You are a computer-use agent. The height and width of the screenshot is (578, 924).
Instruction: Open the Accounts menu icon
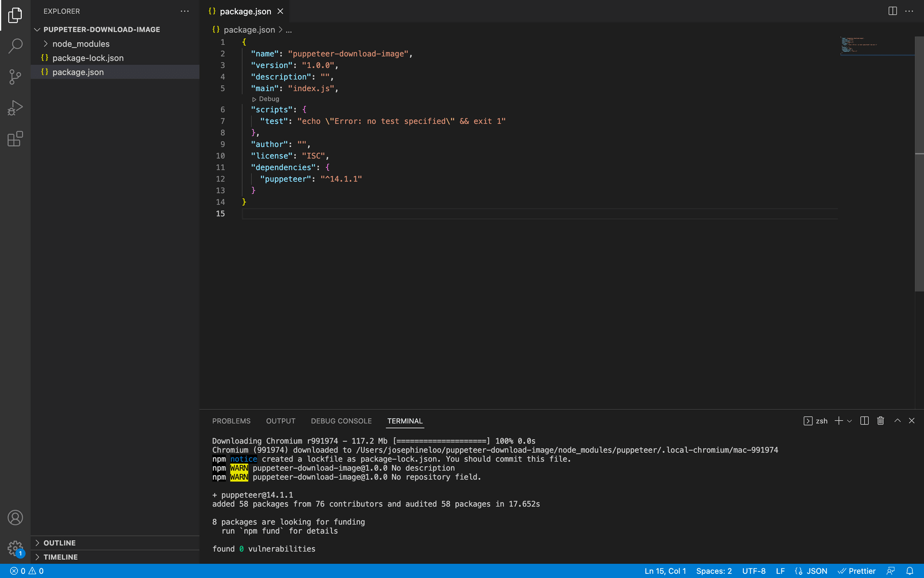pyautogui.click(x=15, y=517)
